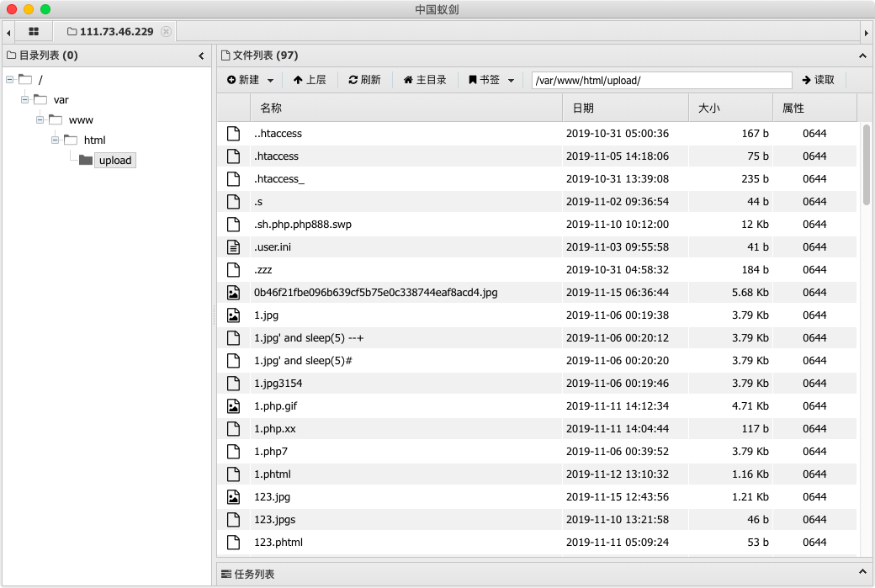Sort by 大小 column header
Viewport: 875px width, 588px height.
[x=730, y=108]
